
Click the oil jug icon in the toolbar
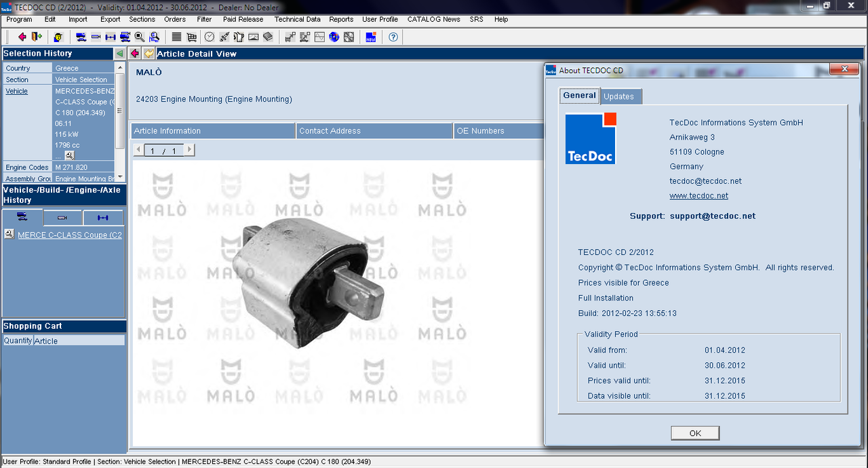pyautogui.click(x=239, y=37)
